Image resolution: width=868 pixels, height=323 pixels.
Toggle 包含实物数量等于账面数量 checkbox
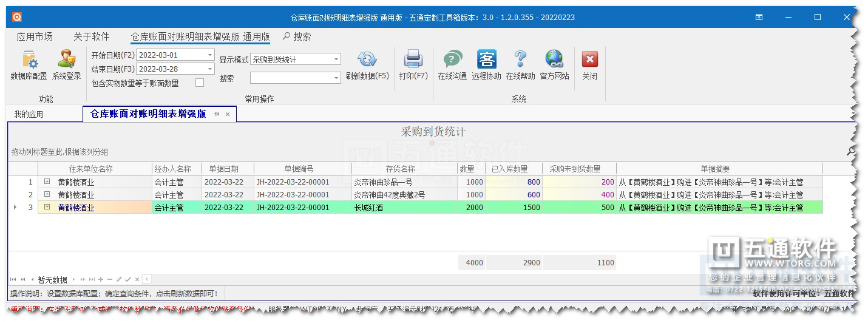(x=200, y=83)
